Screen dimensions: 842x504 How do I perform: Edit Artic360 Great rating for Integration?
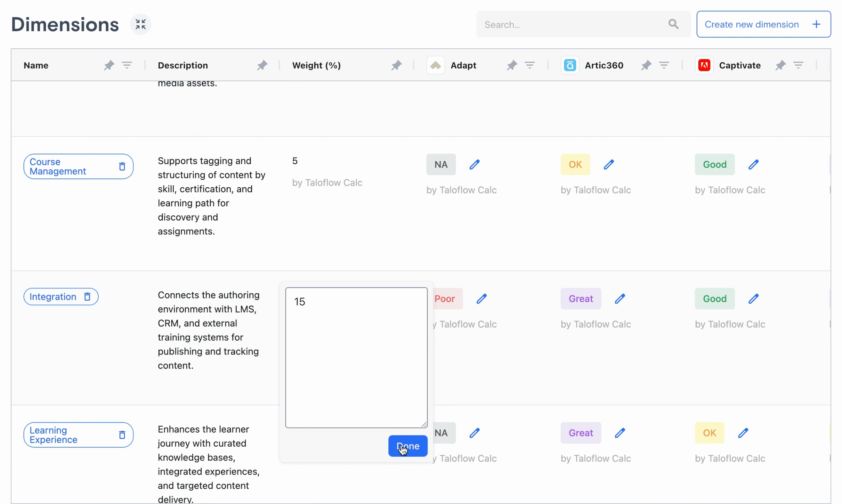point(620,299)
